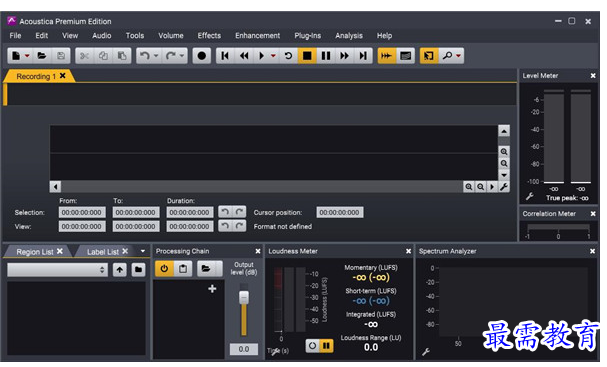The width and height of the screenshot is (607, 367).
Task: Open the Edit menu
Action: click(41, 36)
